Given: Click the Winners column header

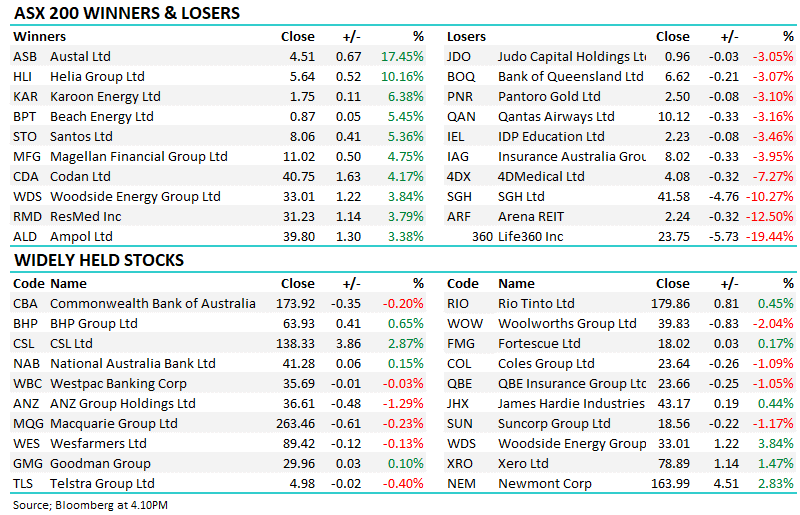Looking at the screenshot, I should tap(39, 37).
